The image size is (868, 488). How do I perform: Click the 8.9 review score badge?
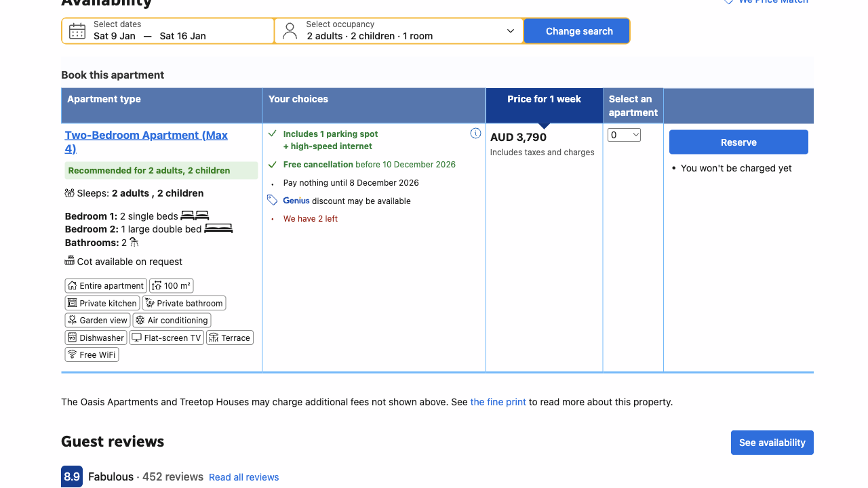point(72,476)
